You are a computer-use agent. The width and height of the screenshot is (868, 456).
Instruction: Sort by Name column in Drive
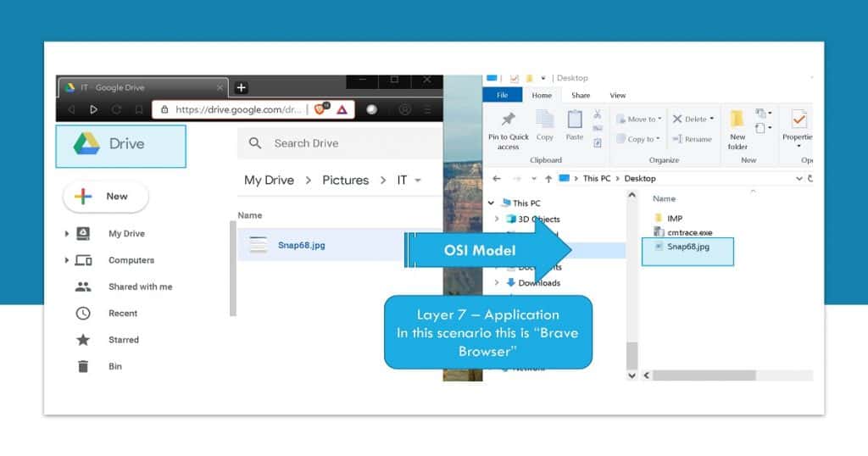click(250, 215)
